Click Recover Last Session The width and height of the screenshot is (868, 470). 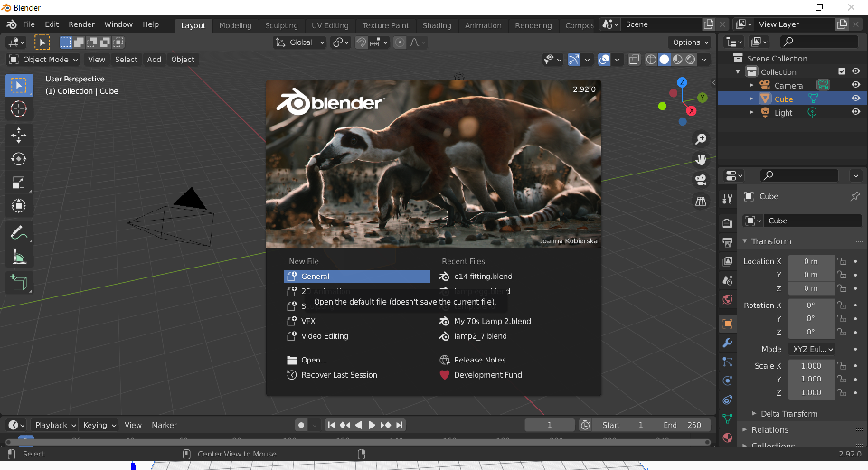tap(339, 375)
